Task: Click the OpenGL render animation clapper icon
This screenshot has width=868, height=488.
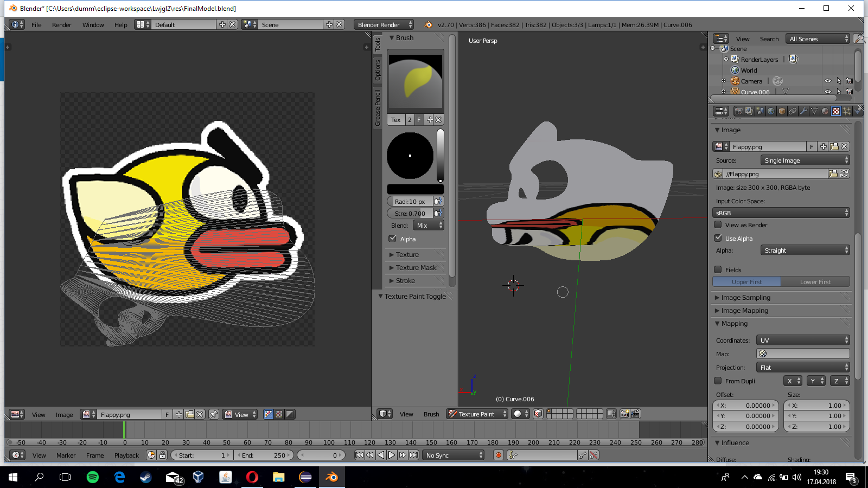Action: 635,414
